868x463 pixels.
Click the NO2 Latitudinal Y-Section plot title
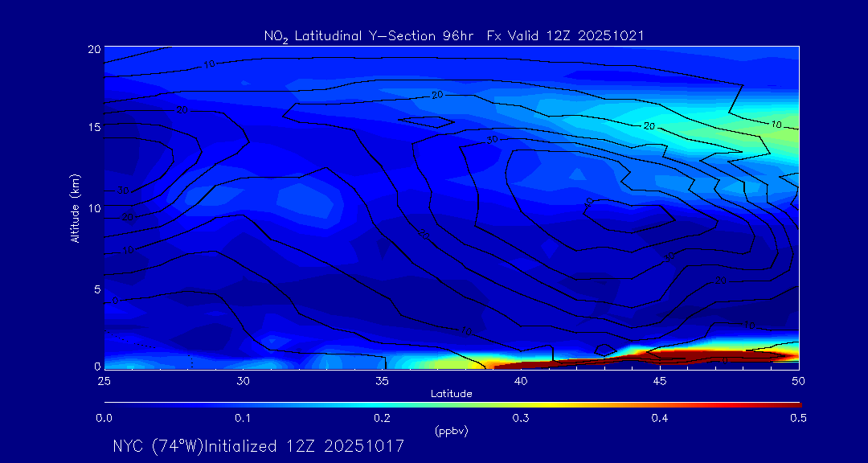(453, 35)
